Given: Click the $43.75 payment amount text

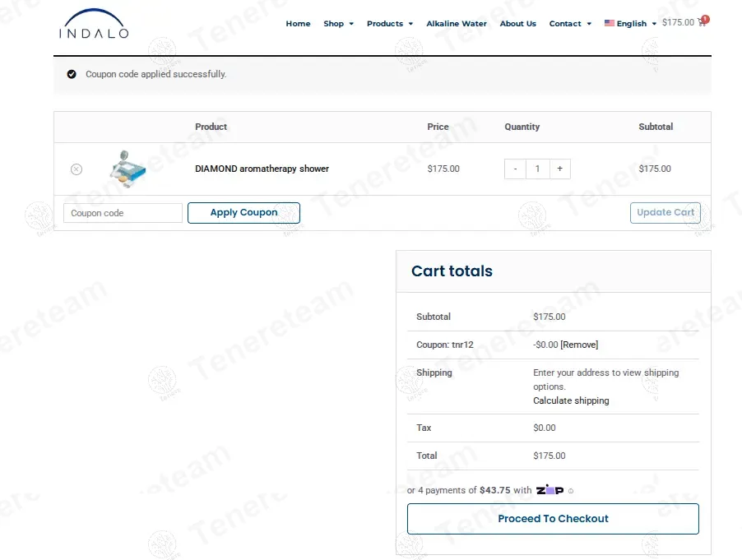Looking at the screenshot, I should tap(495, 490).
